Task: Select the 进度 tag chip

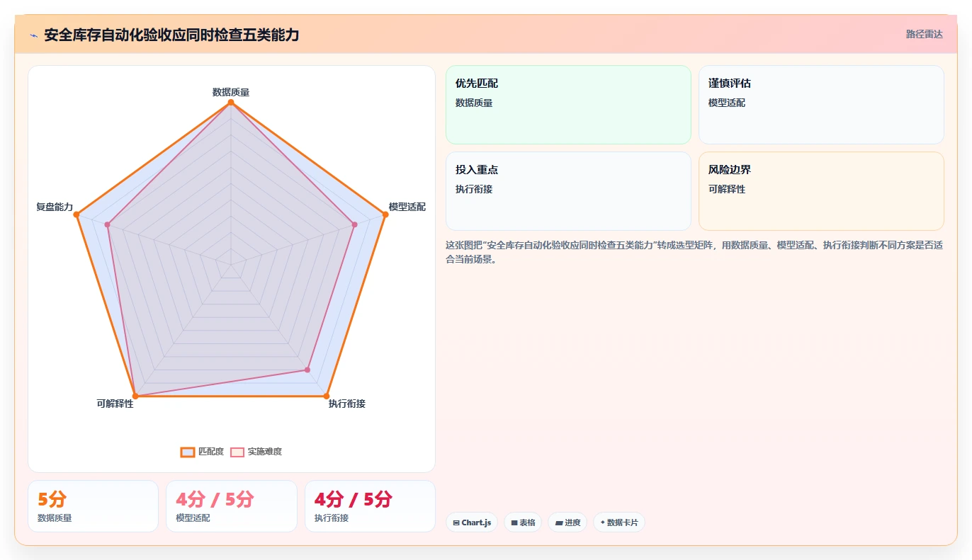Action: pos(567,522)
